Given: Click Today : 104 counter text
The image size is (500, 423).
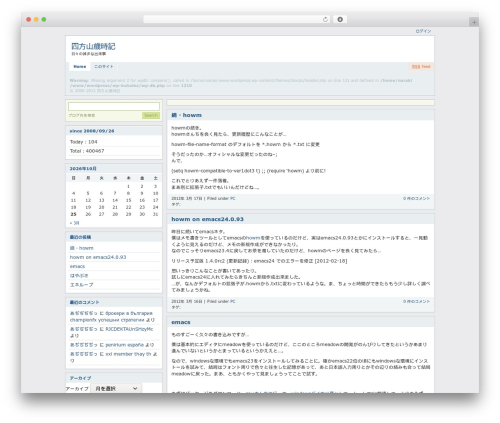Looking at the screenshot, I should [x=84, y=142].
